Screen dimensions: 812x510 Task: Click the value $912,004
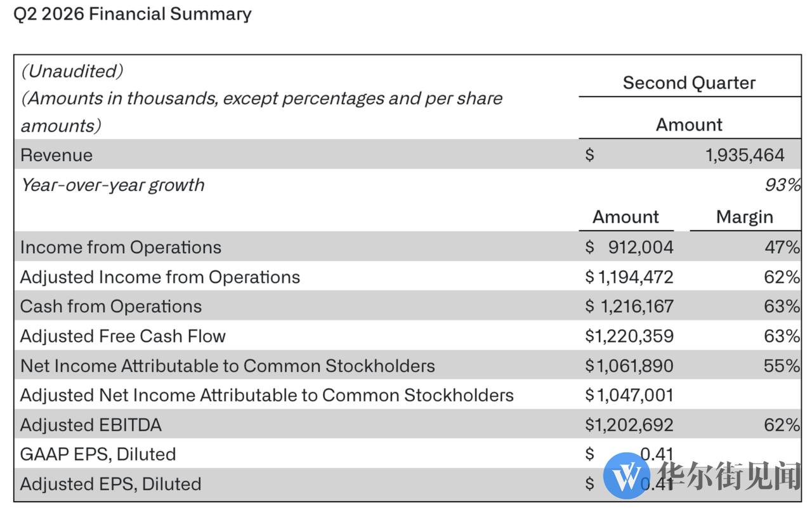(629, 247)
